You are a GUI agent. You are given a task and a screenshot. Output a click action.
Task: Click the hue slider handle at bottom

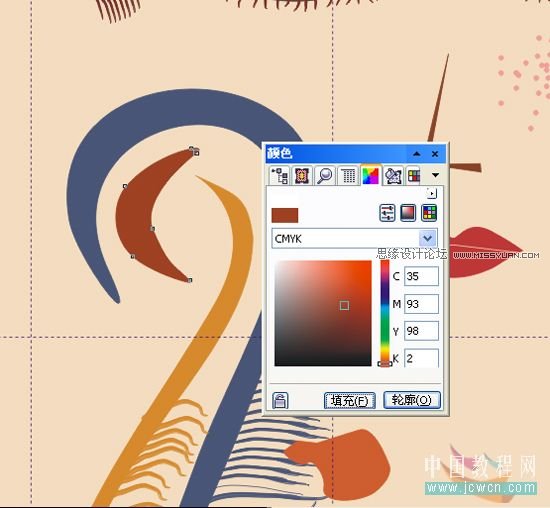click(x=385, y=364)
